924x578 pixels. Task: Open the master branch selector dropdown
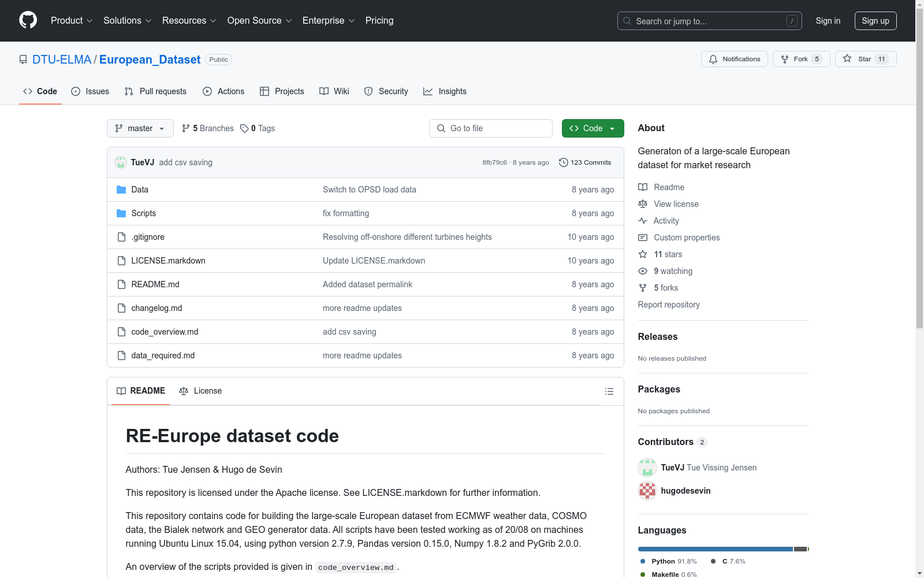pyautogui.click(x=140, y=128)
